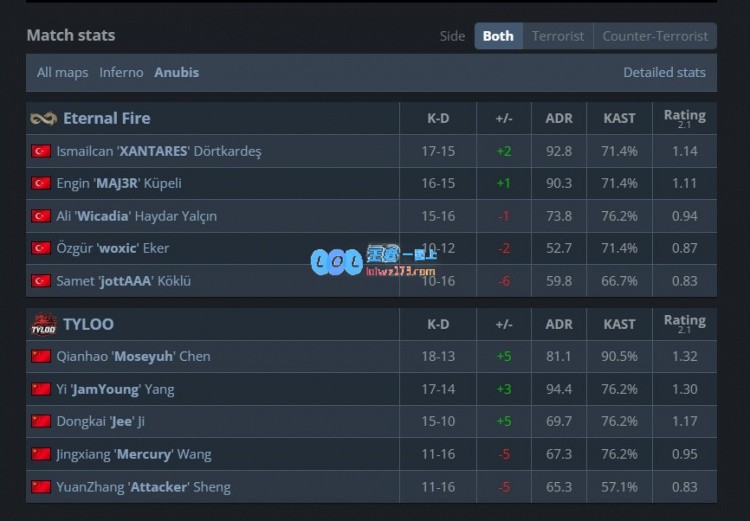This screenshot has width=750, height=521.
Task: Click the Chinese flag beside Moseyuh
Action: point(41,356)
